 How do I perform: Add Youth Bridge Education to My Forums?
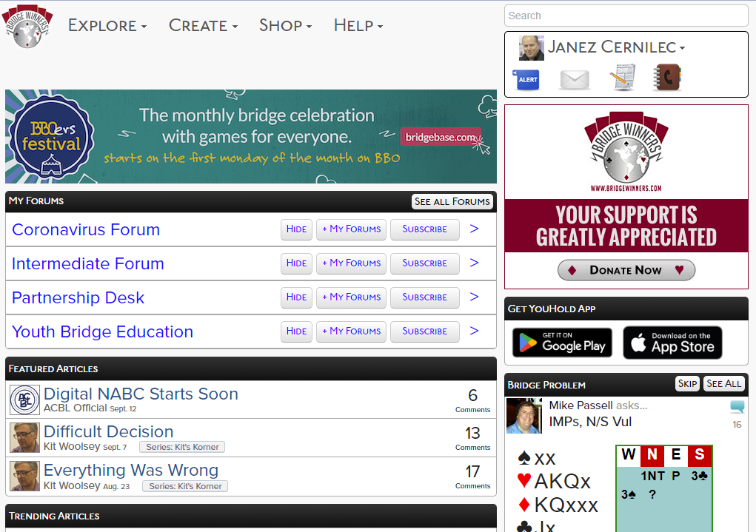coord(351,331)
